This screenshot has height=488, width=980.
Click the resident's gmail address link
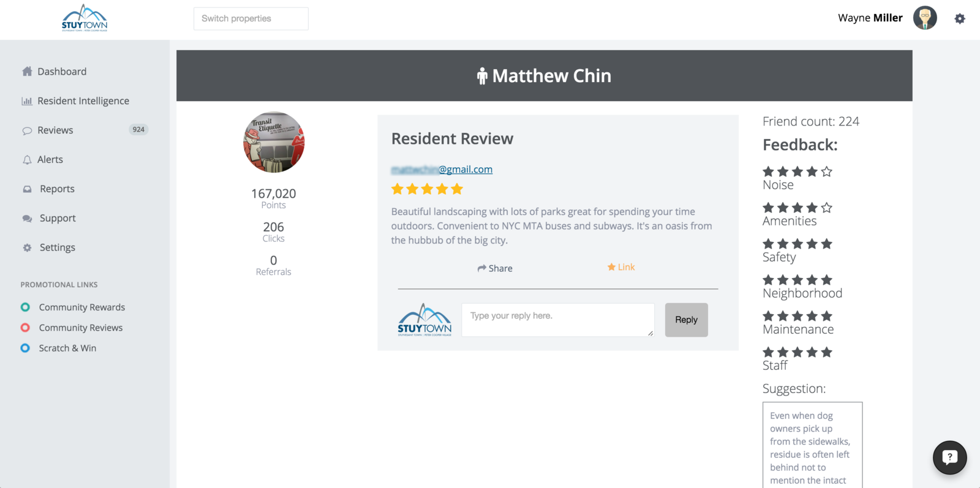click(x=442, y=169)
